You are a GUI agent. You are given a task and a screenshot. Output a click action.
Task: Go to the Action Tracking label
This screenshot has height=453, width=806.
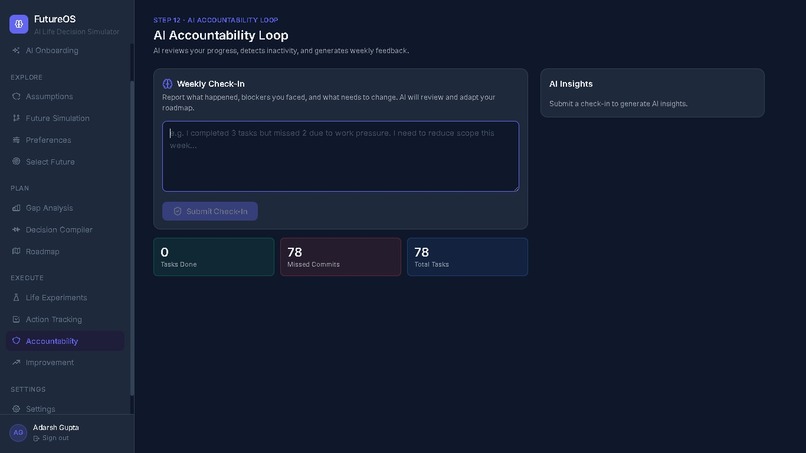coord(53,319)
